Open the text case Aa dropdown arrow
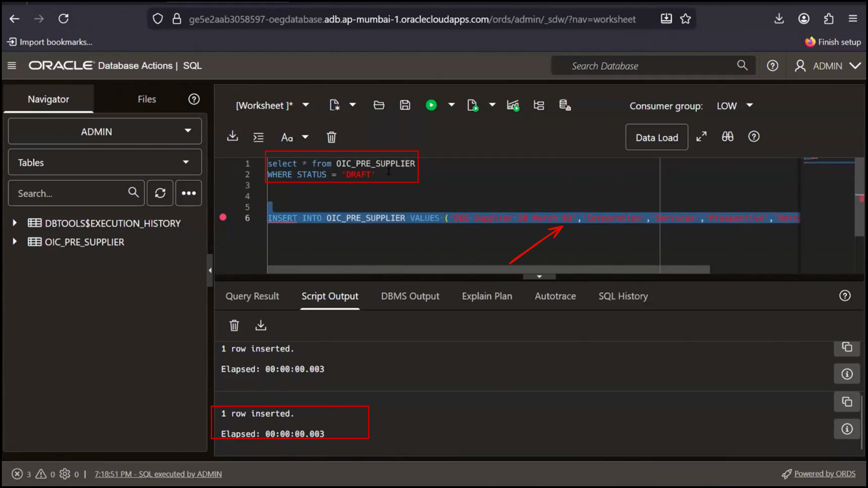 (x=305, y=137)
